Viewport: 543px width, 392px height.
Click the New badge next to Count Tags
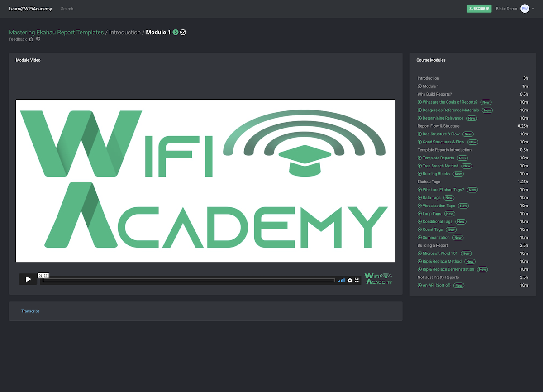click(x=451, y=229)
